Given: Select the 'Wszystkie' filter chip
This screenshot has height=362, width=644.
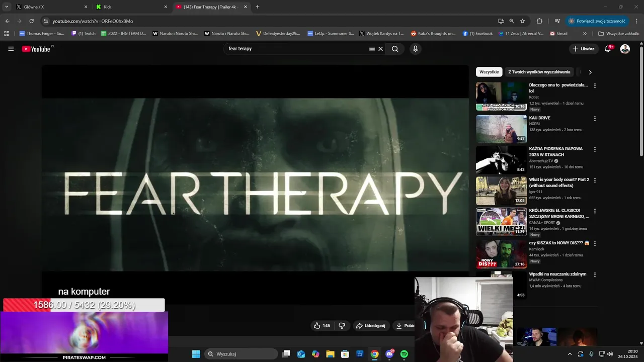Looking at the screenshot, I should point(489,72).
